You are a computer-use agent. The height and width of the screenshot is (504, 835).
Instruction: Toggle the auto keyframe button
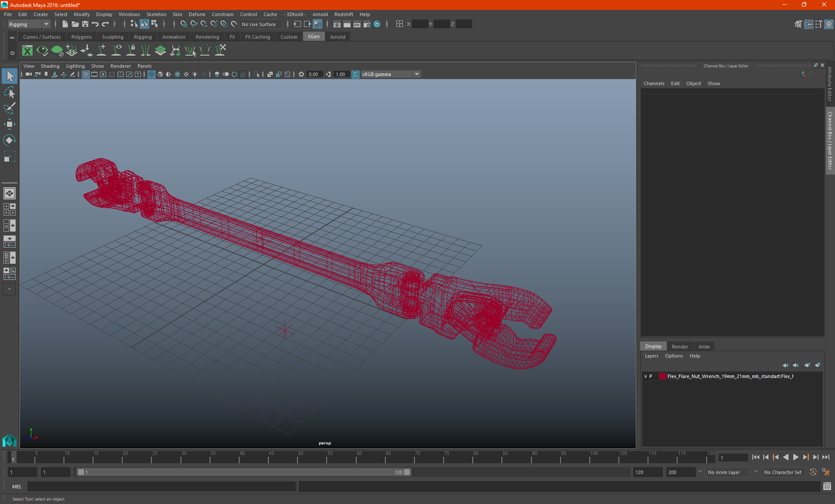tap(813, 472)
